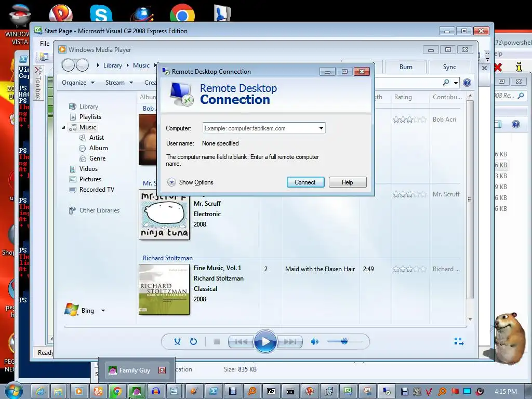Screen dimensions: 532x399
Task: Switch to the Burn tab
Action: coord(406,67)
